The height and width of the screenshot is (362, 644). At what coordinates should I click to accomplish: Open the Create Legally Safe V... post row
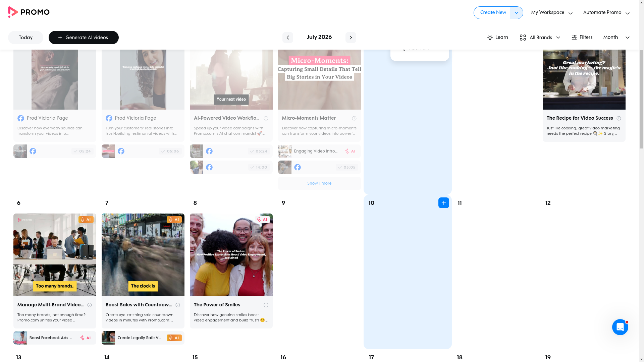(143, 338)
